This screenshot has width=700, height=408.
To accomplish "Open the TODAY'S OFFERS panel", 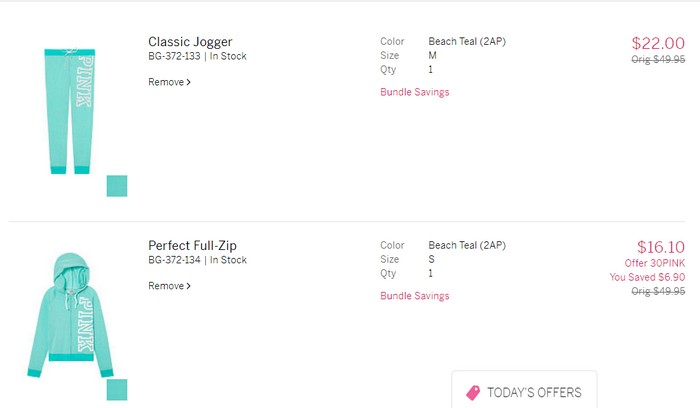I will click(524, 389).
